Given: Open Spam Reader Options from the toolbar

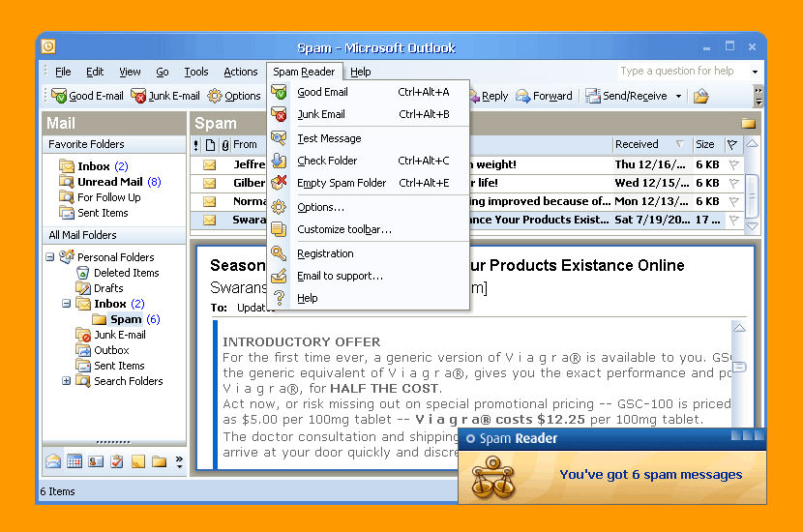Looking at the screenshot, I should 234,96.
